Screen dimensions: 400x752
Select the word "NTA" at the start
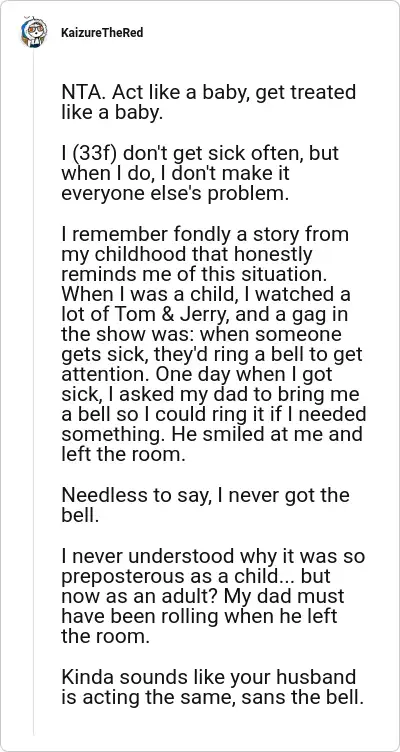coord(82,93)
